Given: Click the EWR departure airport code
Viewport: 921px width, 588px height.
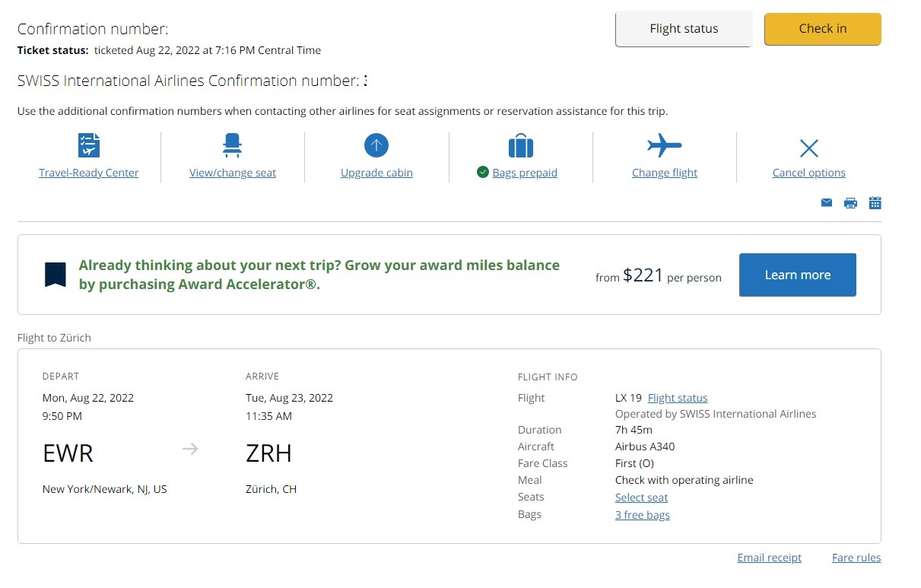Looking at the screenshot, I should pyautogui.click(x=68, y=453).
